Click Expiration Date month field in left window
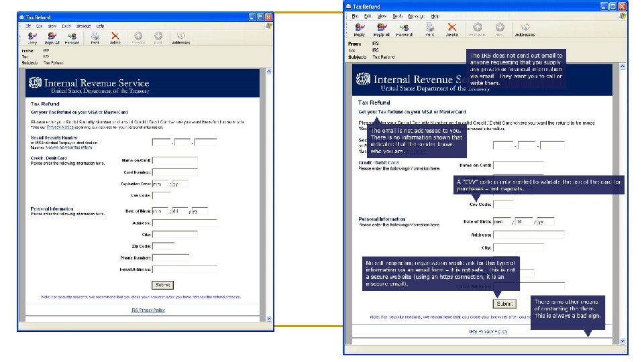Viewport: 644px width, 362px height. (160, 184)
